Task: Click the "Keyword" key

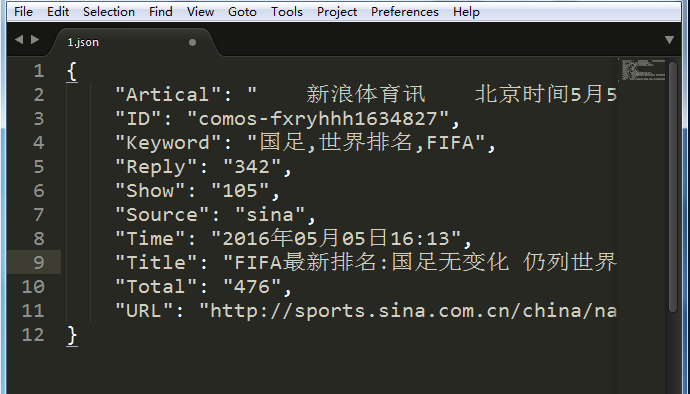Action: coord(168,143)
